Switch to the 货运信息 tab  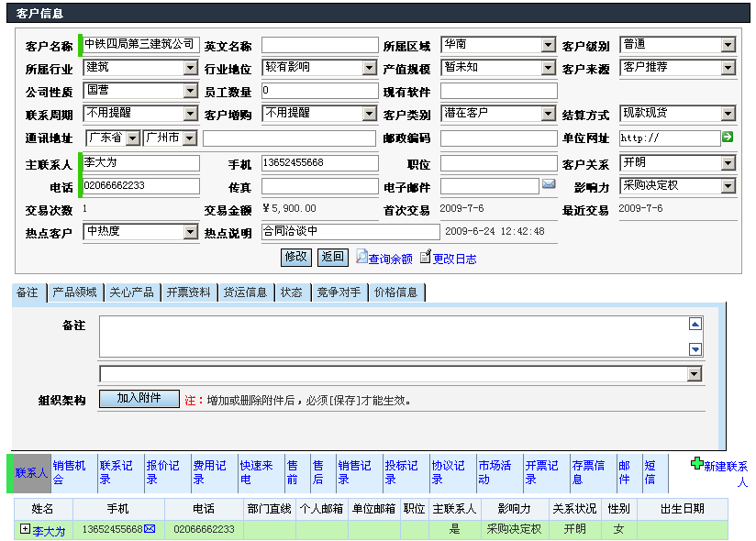pyautogui.click(x=245, y=293)
